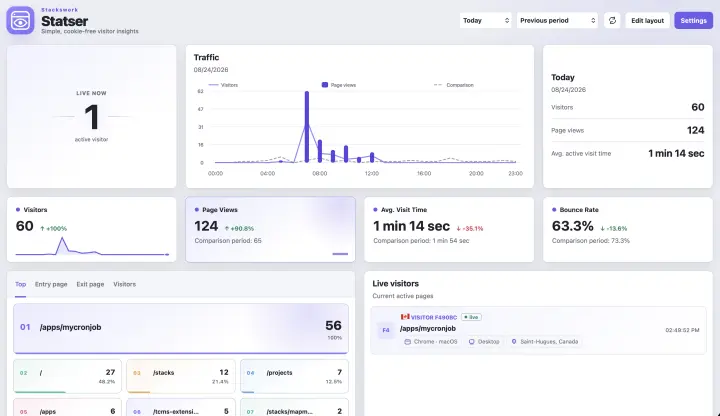Open the /apps page card with 6 views
720x416 pixels.
pyautogui.click(x=68, y=407)
